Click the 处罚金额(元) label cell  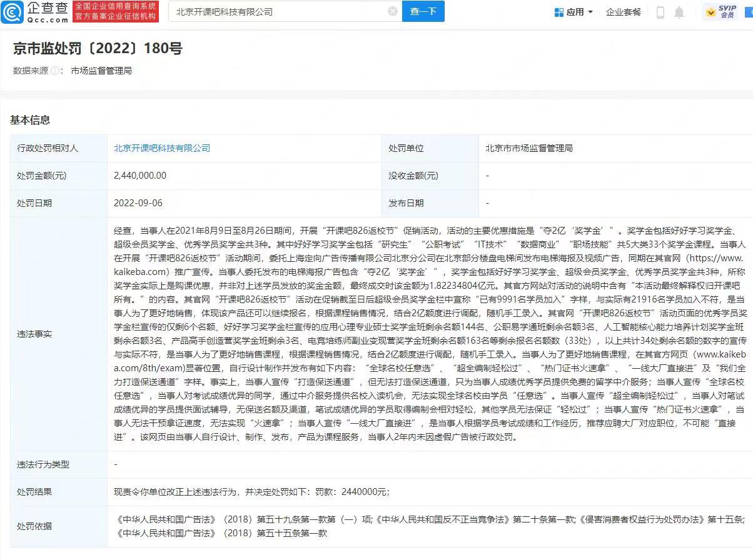[x=59, y=176]
